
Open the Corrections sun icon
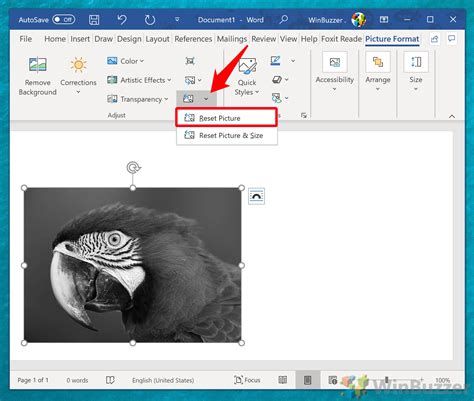[x=79, y=65]
